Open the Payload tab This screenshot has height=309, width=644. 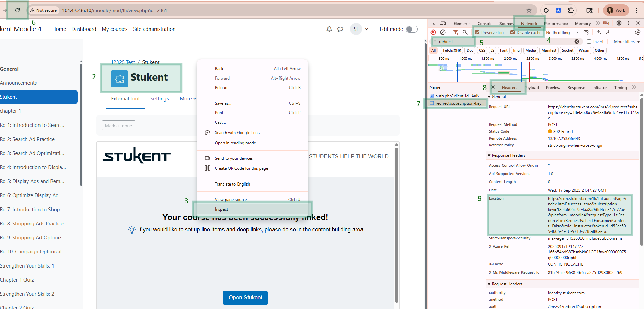click(x=531, y=88)
